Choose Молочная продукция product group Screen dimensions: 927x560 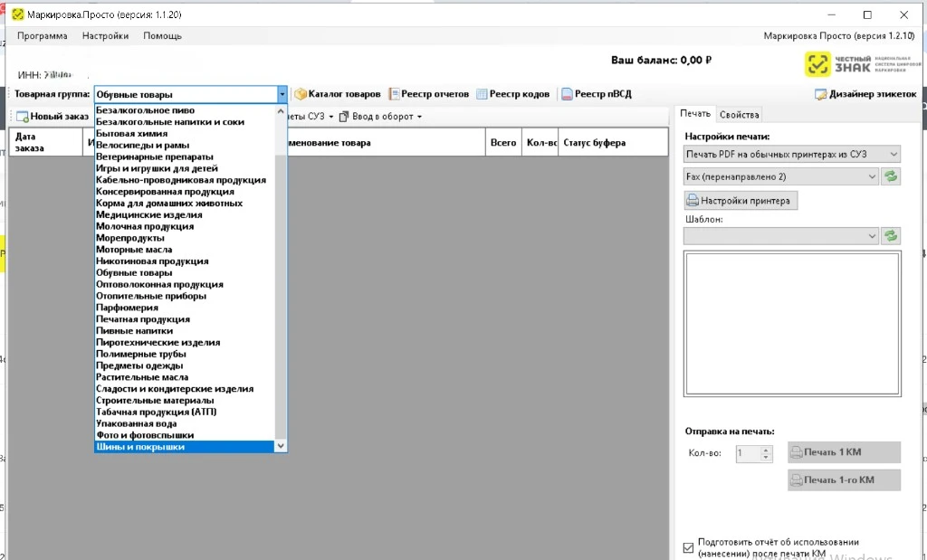point(185,226)
